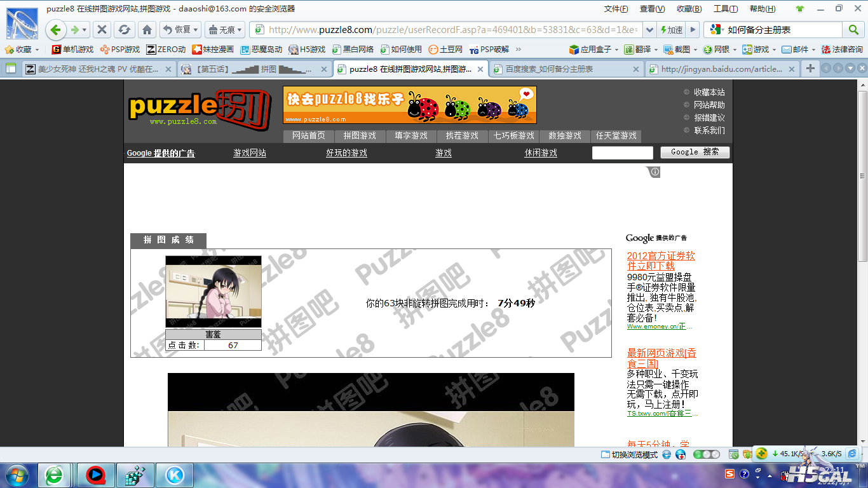The height and width of the screenshot is (488, 868).
Task: Expand the address bar URL history dropdown
Action: pyautogui.click(x=649, y=30)
